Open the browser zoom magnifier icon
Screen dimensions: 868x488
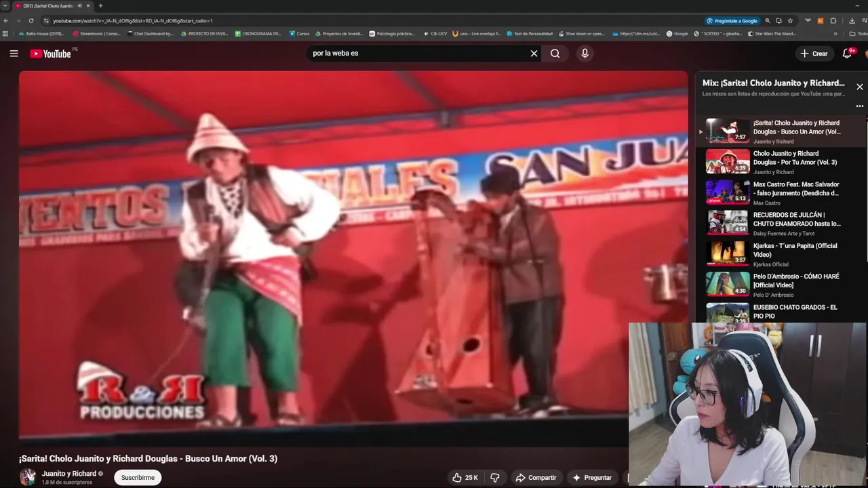pos(768,21)
